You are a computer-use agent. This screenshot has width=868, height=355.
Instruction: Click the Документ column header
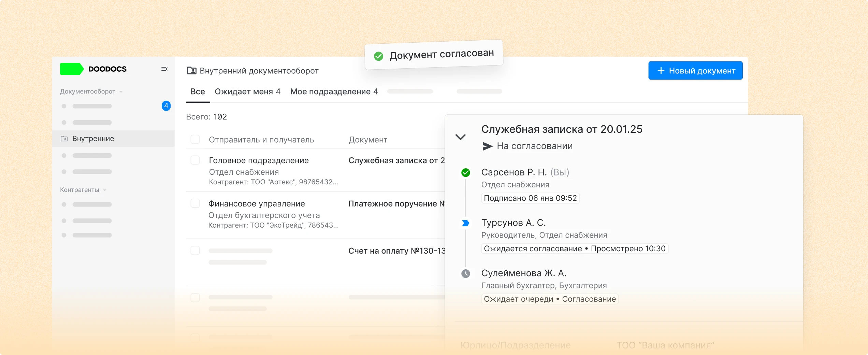coord(368,140)
